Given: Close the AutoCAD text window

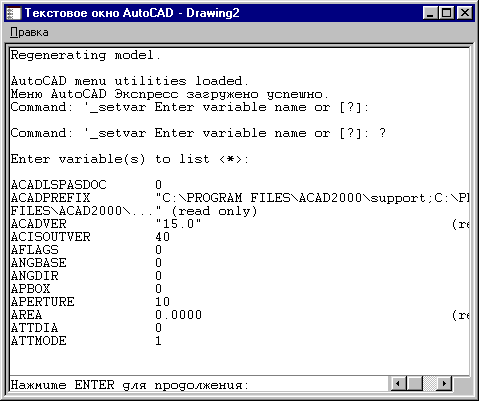Looking at the screenshot, I should [x=464, y=13].
